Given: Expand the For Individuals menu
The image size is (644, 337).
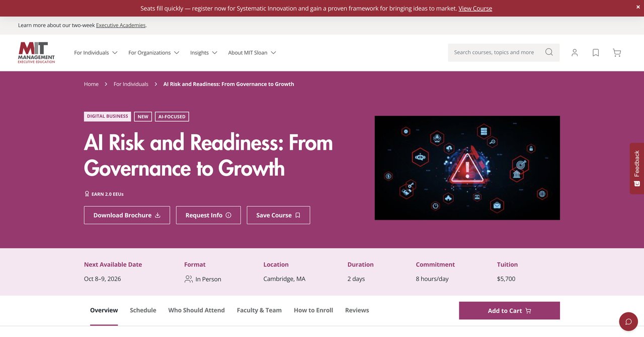Looking at the screenshot, I should point(96,53).
